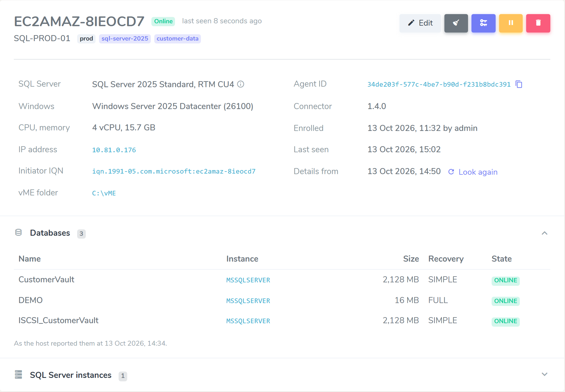
Task: Click IP address 10.81.0.176
Action: (x=114, y=150)
